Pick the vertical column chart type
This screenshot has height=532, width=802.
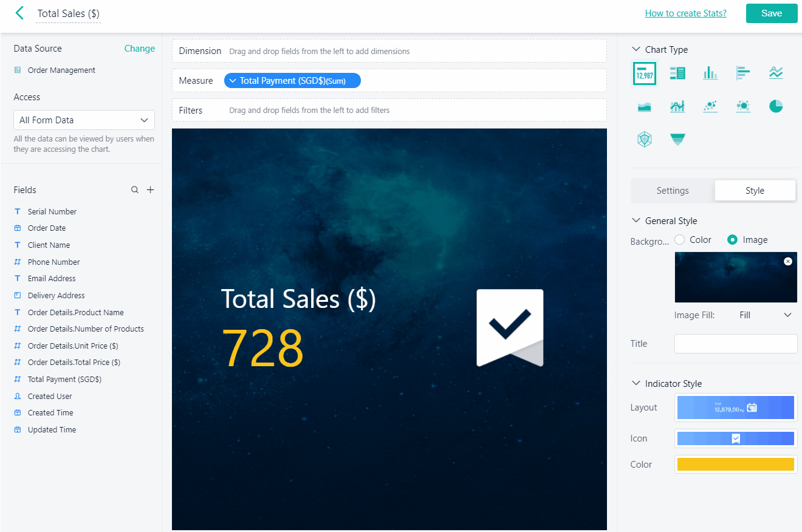pyautogui.click(x=710, y=73)
